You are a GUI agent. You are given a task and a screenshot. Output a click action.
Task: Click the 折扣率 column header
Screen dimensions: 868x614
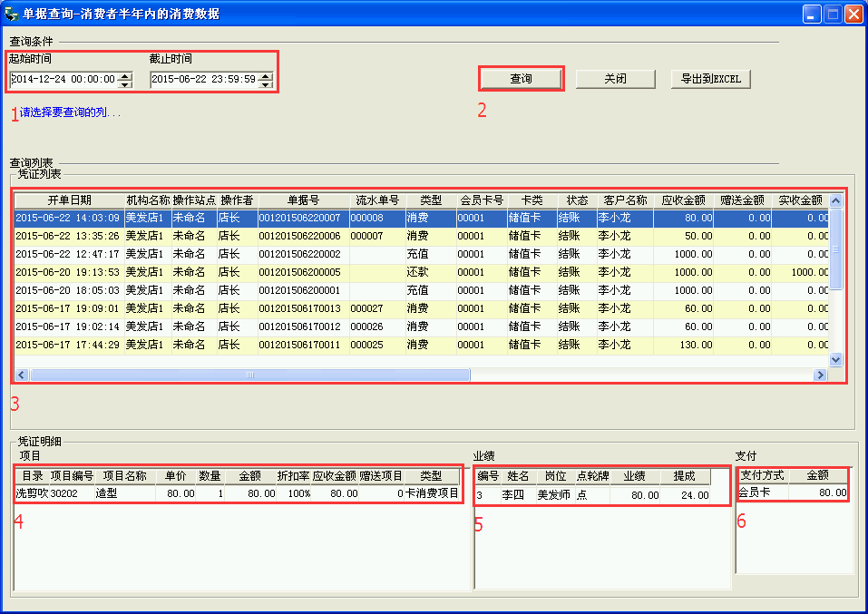coord(293,476)
